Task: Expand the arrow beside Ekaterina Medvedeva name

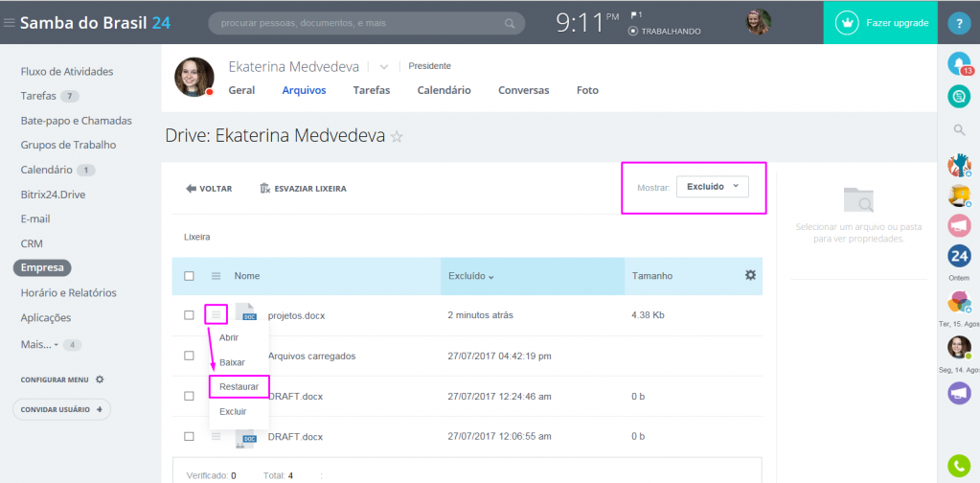Action: pyautogui.click(x=384, y=66)
